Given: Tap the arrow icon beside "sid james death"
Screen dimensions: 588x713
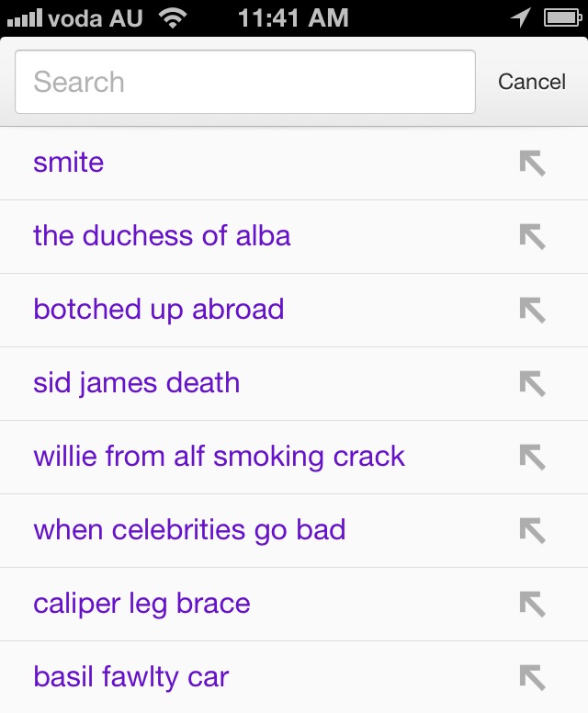Looking at the screenshot, I should [533, 383].
